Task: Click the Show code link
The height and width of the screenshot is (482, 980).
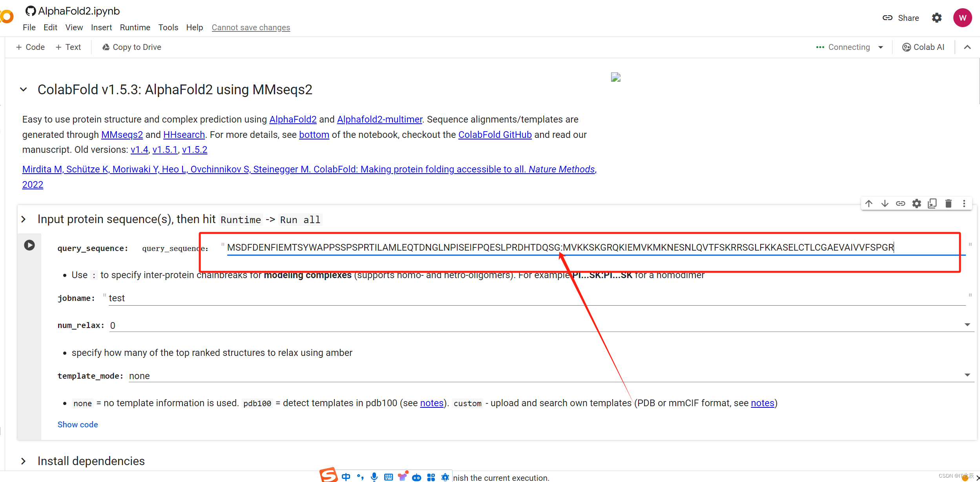Action: click(x=78, y=425)
